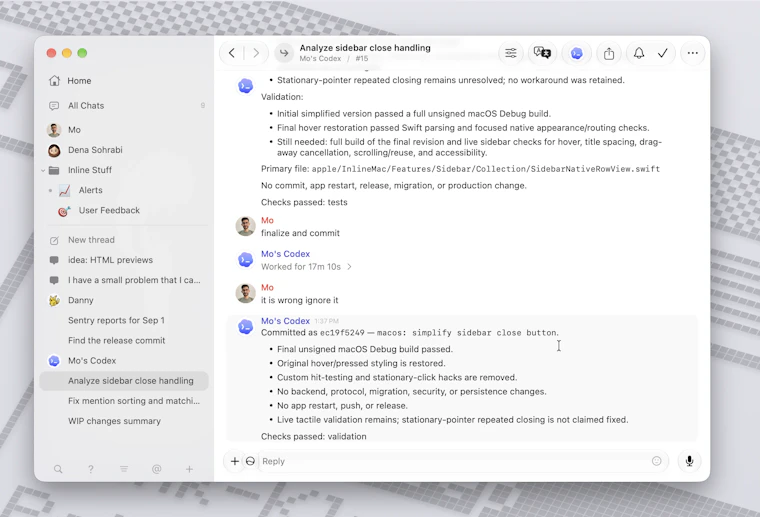
Task: Open the Danny chat
Action: [125, 300]
